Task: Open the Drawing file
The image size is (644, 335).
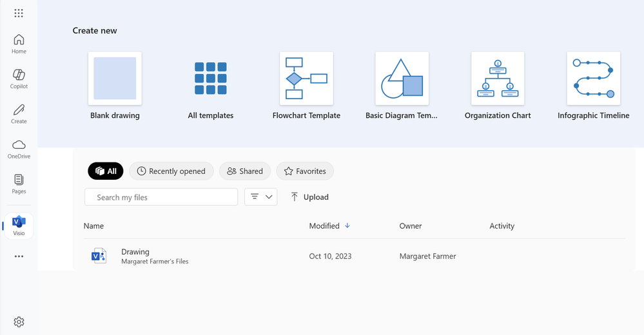Action: 135,252
